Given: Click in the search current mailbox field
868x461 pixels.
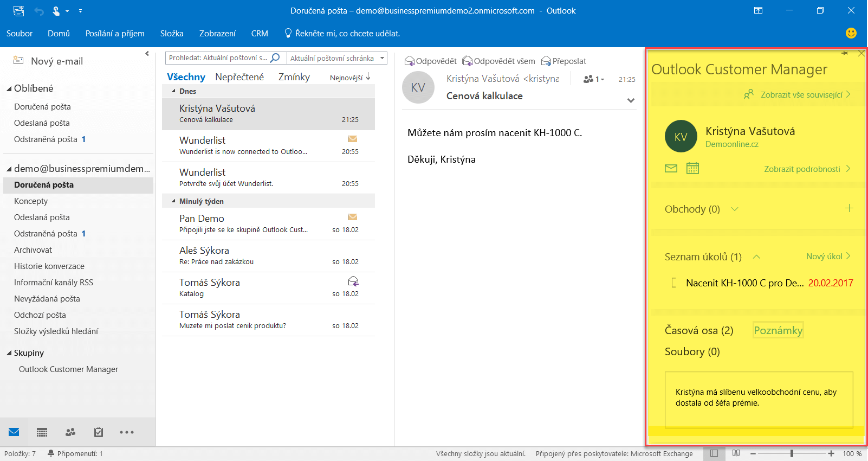Looking at the screenshot, I should click(x=218, y=58).
